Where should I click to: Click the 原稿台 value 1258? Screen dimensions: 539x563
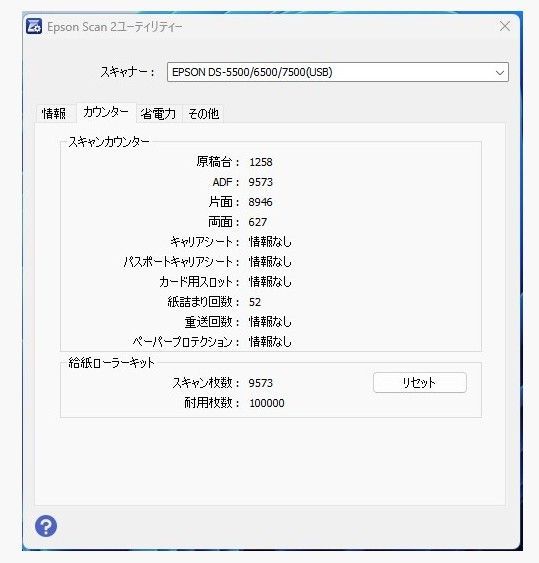(261, 162)
